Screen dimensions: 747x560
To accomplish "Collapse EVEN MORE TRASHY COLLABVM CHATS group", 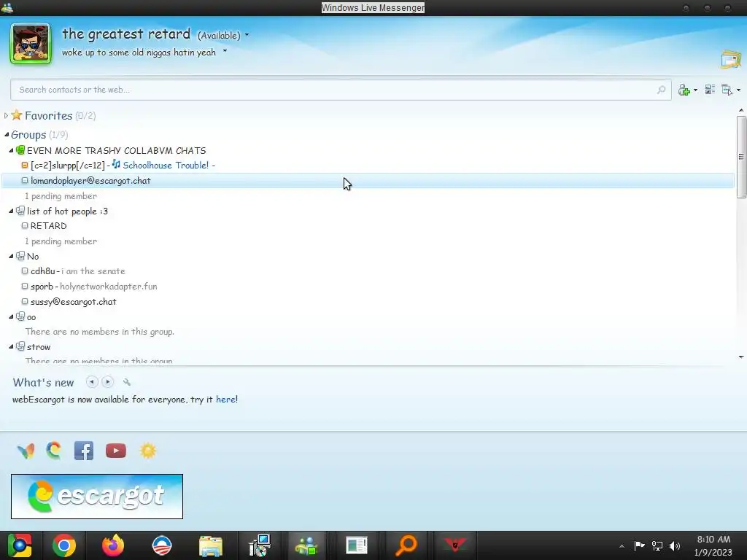I will coord(11,150).
